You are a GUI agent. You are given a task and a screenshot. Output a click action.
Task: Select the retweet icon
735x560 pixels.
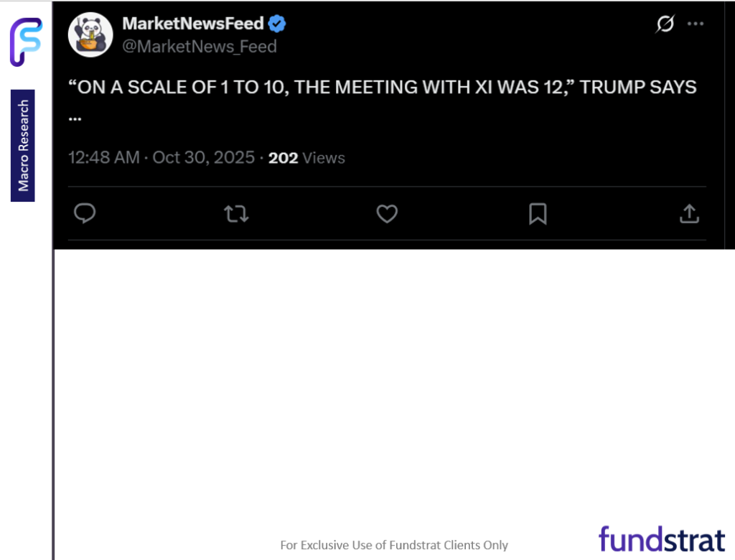click(236, 214)
